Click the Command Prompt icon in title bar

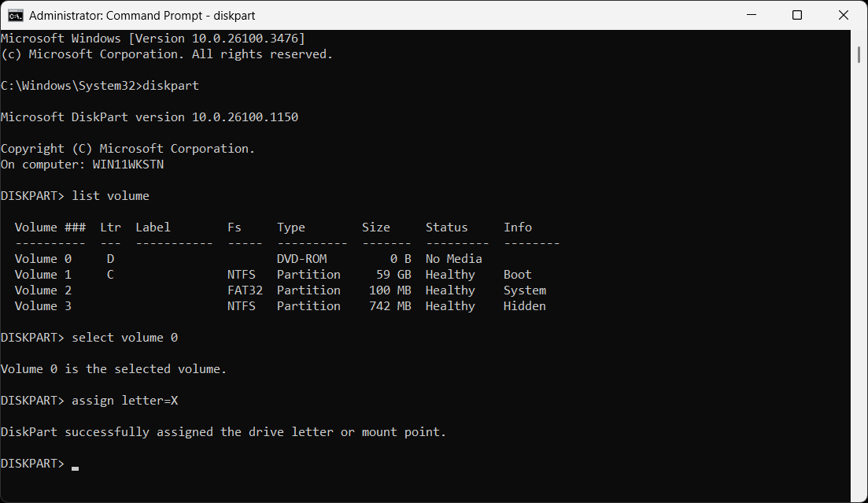[x=16, y=15]
